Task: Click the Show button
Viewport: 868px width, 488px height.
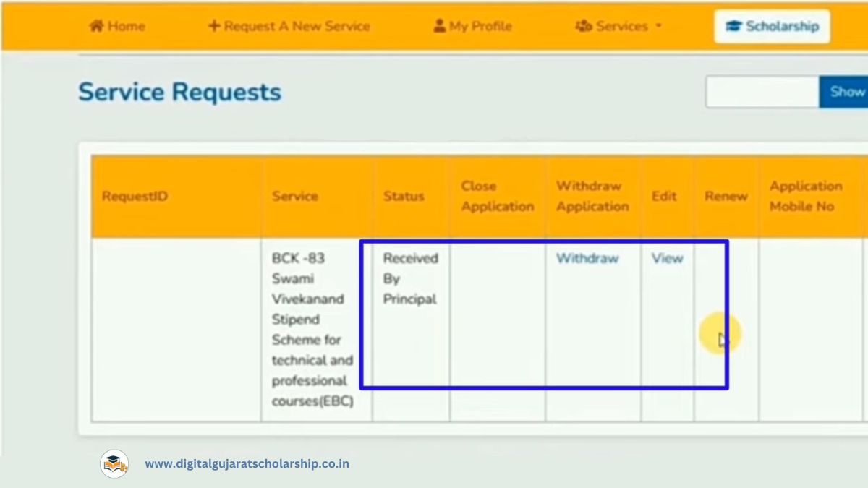Action: tap(848, 91)
